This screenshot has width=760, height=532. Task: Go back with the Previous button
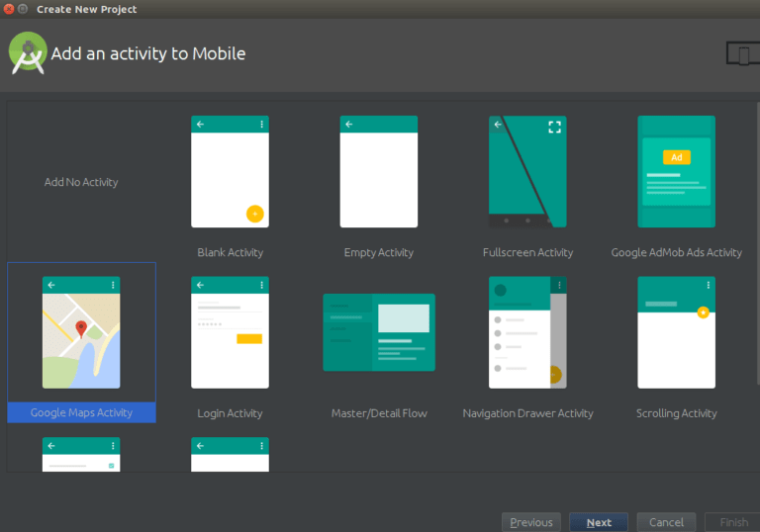tap(531, 522)
